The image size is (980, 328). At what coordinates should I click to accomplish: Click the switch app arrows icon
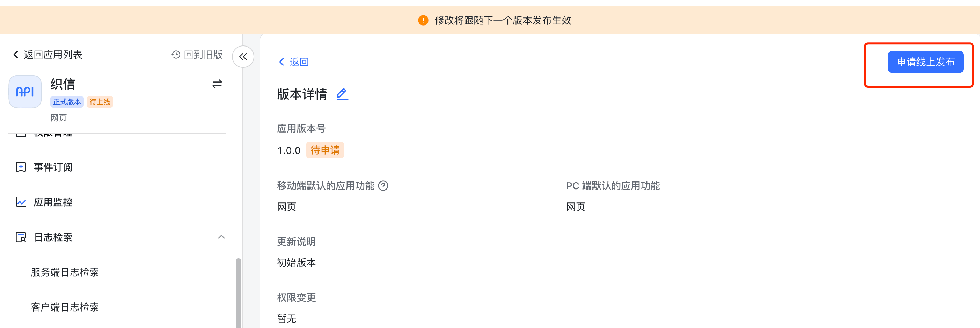tap(217, 84)
